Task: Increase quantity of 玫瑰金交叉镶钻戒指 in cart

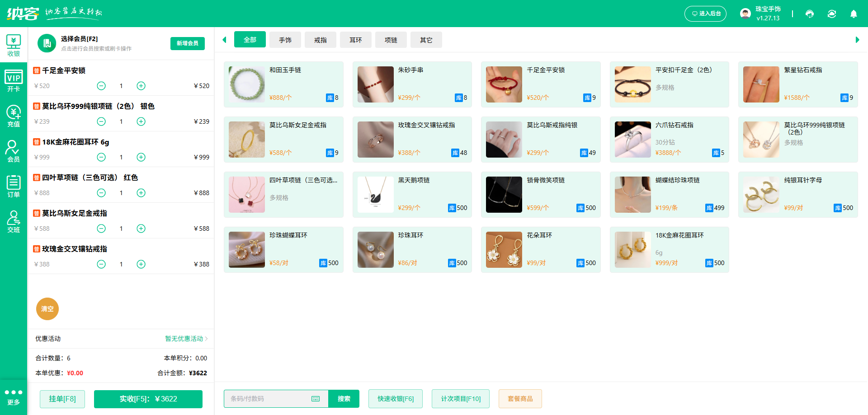Action: pos(141,264)
